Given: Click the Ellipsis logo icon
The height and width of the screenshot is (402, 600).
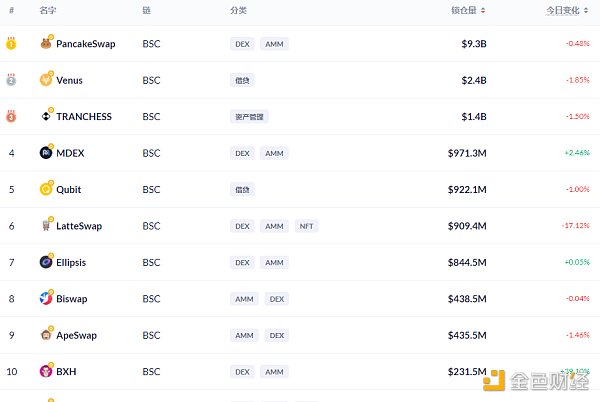Looking at the screenshot, I should (46, 262).
